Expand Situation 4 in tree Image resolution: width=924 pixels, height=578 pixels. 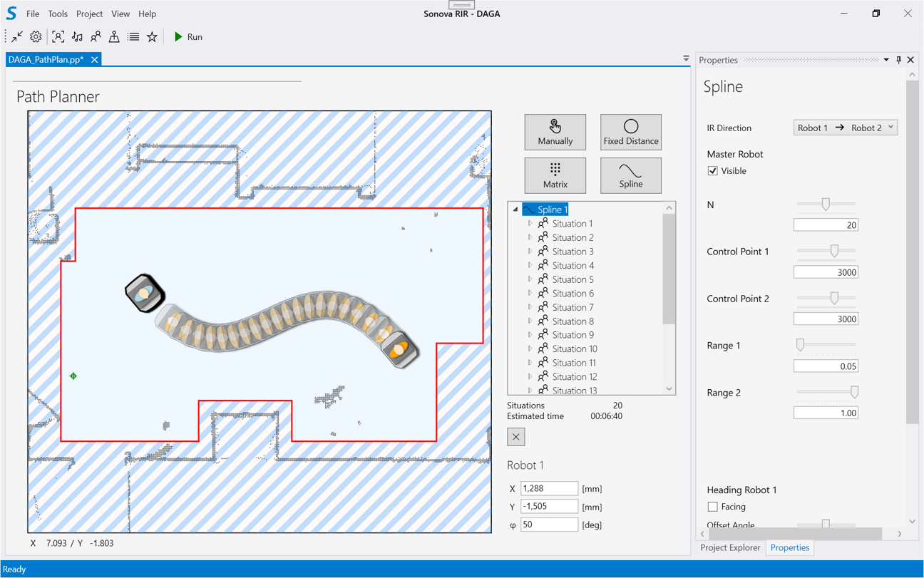pos(530,265)
